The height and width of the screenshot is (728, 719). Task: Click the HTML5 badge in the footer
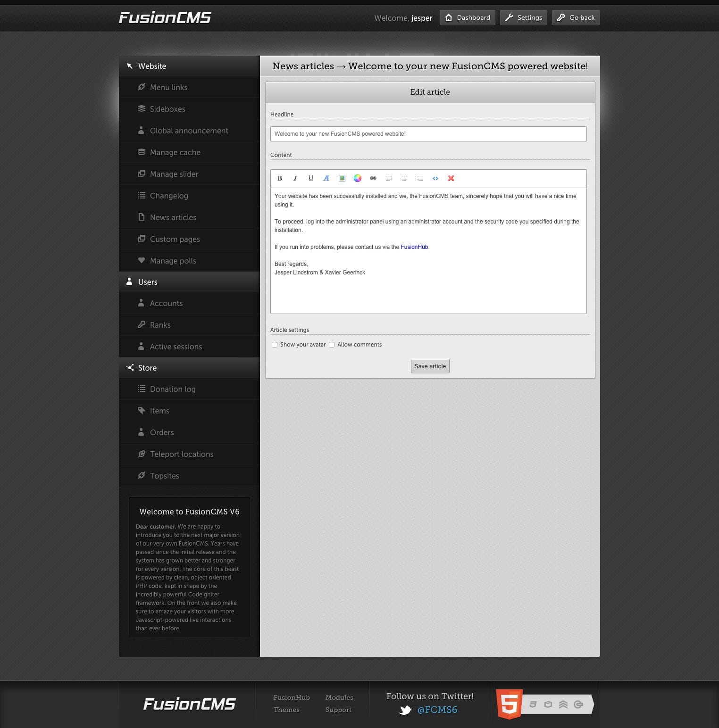[x=509, y=704]
